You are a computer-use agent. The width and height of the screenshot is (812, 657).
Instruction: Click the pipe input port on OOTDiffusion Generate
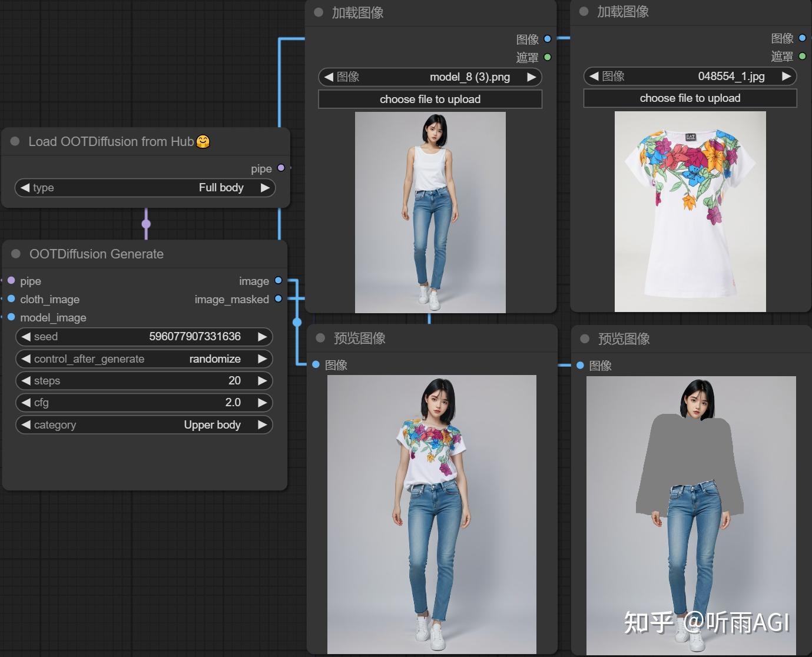(11, 281)
